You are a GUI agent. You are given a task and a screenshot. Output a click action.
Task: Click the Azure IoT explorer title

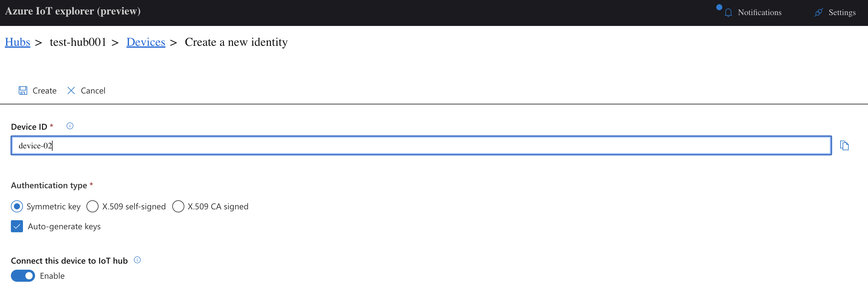pos(73,11)
